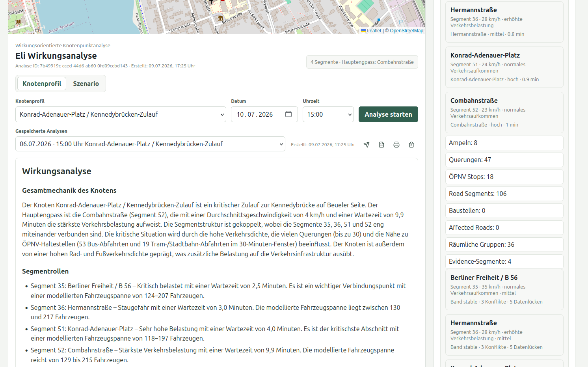588x367 pixels.
Task: Switch to the Szenario tab
Action: pyautogui.click(x=86, y=84)
